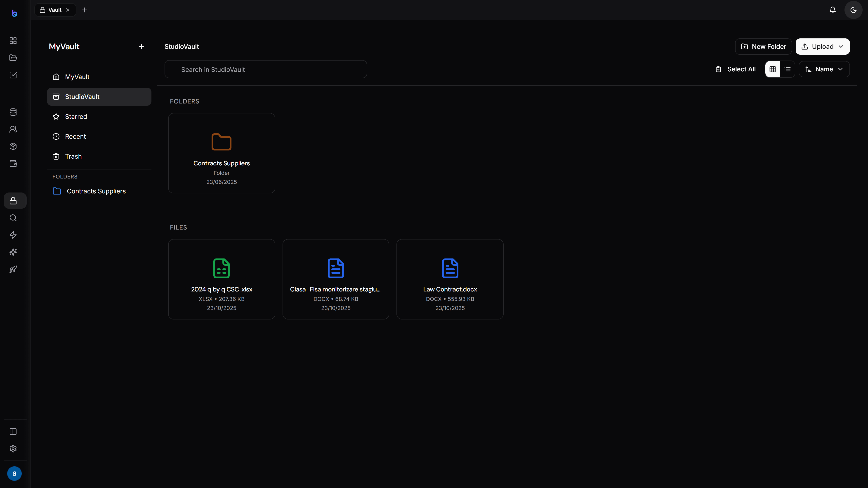Open a new tab with plus icon
This screenshot has height=488, width=868.
coord(85,10)
